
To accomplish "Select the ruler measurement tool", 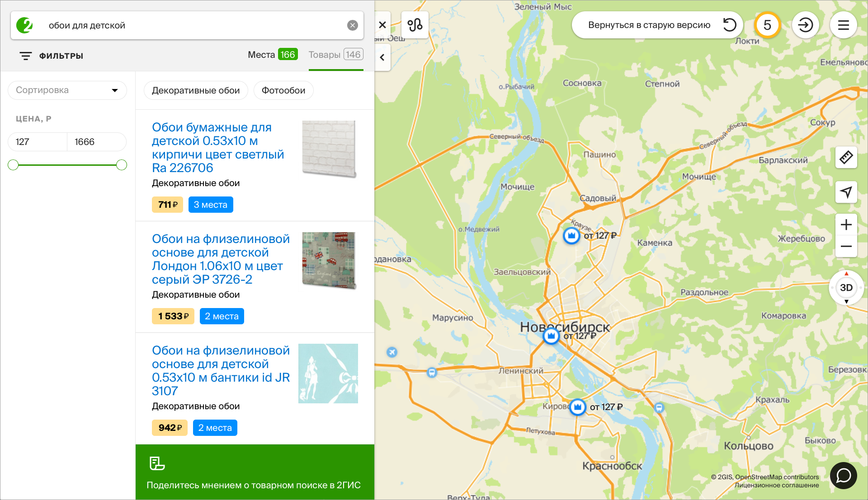I will (846, 158).
